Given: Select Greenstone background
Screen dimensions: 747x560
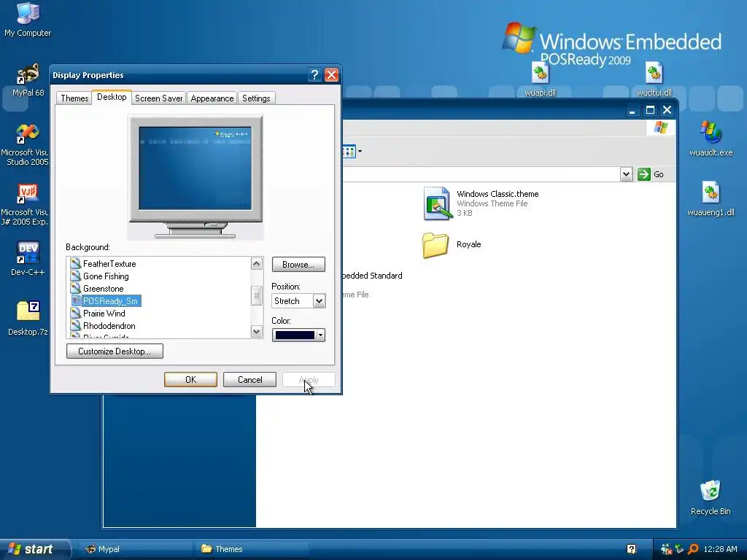Looking at the screenshot, I should (x=104, y=289).
